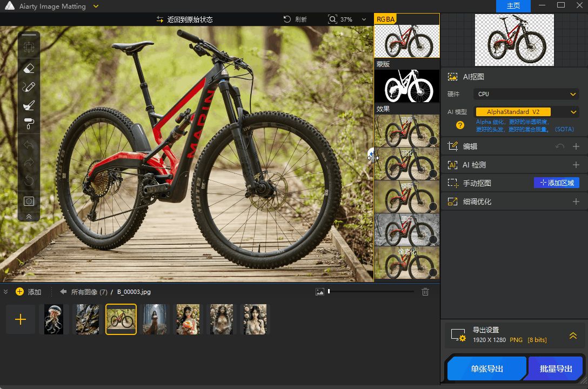Click the brush shape circle-in-square icon
The image size is (588, 389).
coord(29,201)
